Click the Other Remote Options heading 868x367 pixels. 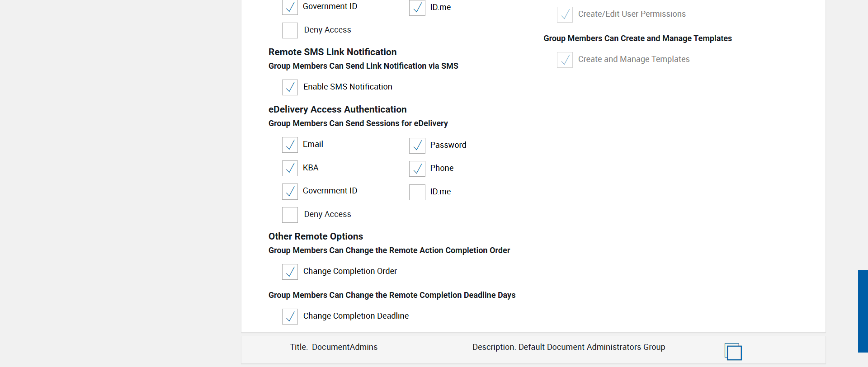(316, 236)
